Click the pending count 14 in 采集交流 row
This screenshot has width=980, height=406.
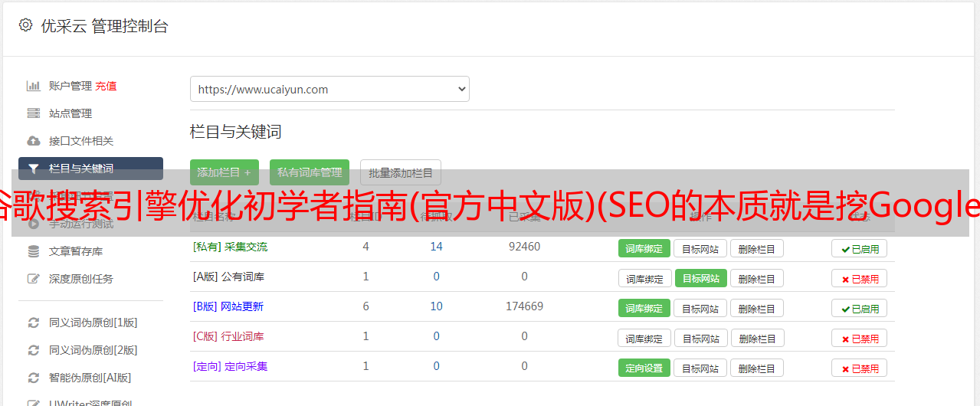(x=436, y=247)
